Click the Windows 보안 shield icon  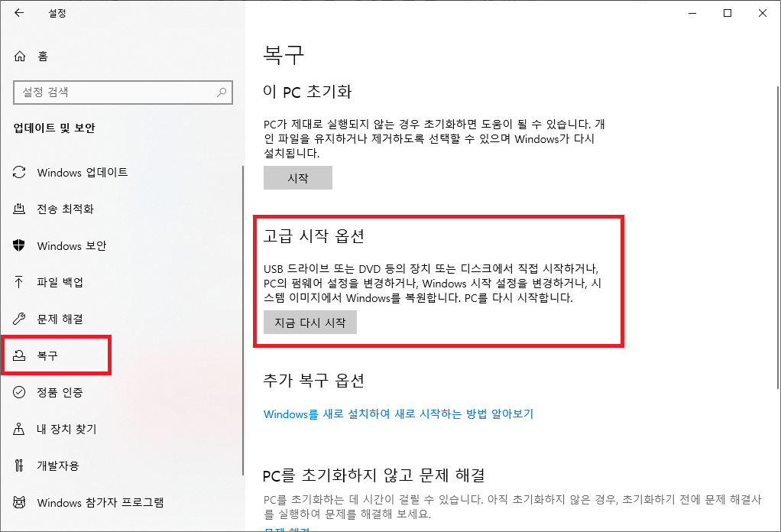coord(19,245)
